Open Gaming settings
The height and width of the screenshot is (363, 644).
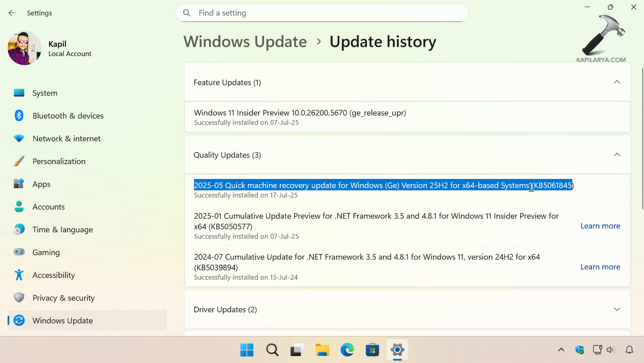pyautogui.click(x=46, y=252)
